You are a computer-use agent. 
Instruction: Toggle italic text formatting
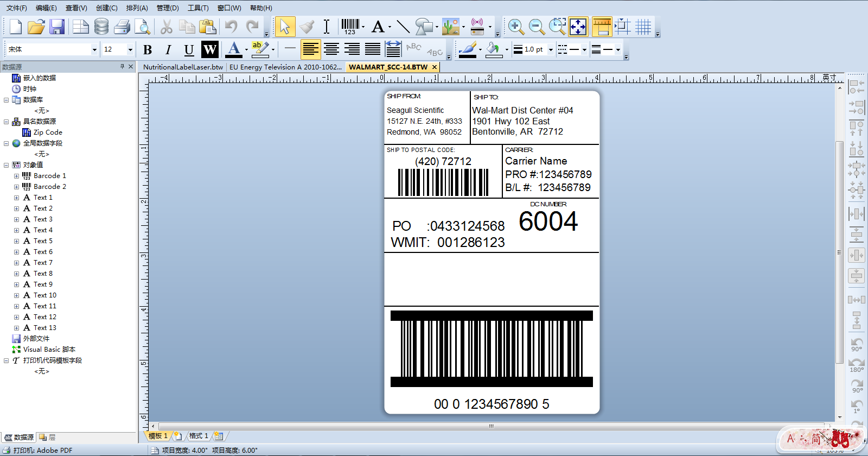click(168, 50)
